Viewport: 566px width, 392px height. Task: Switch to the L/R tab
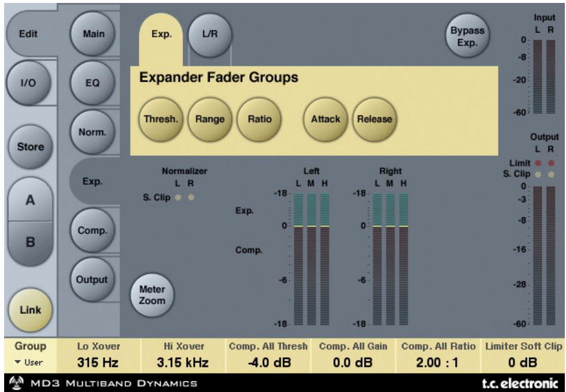click(210, 35)
